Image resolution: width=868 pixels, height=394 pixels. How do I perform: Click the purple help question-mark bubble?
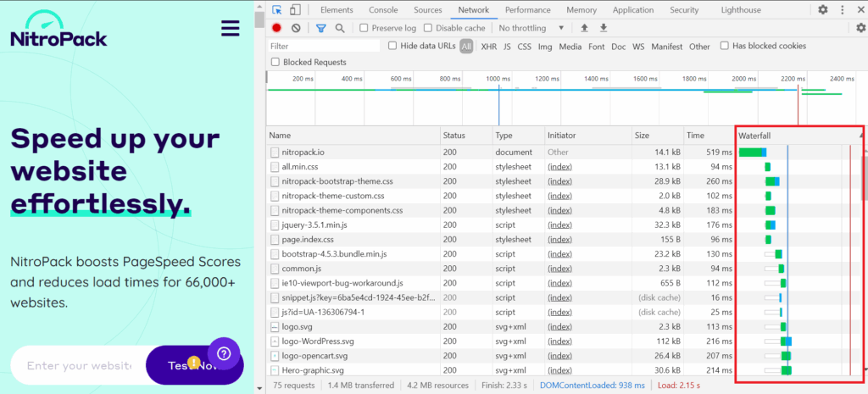(x=224, y=353)
